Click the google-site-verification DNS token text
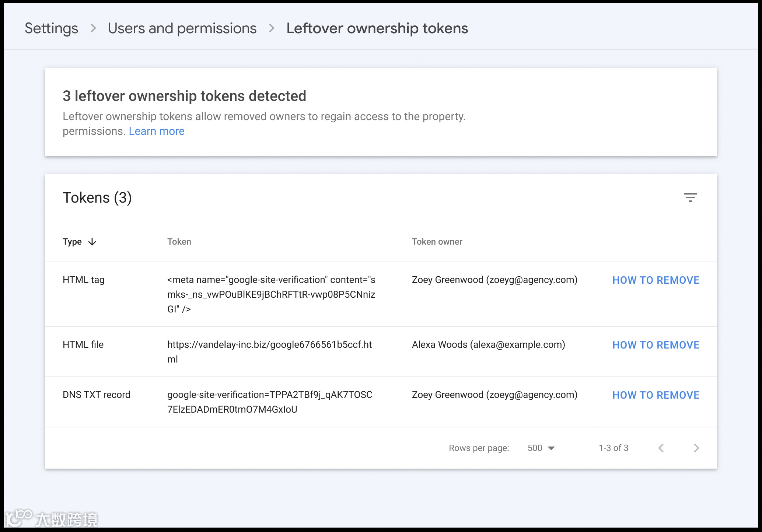The width and height of the screenshot is (762, 532). tap(269, 395)
